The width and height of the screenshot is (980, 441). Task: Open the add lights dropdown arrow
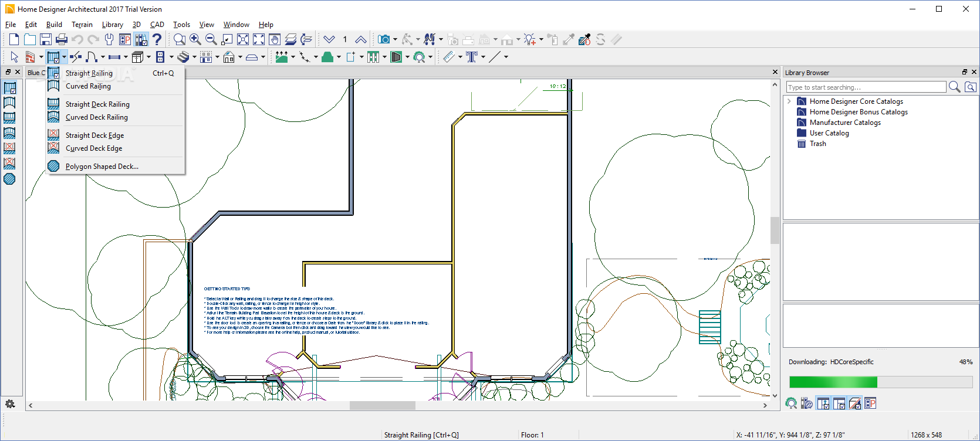[541, 39]
